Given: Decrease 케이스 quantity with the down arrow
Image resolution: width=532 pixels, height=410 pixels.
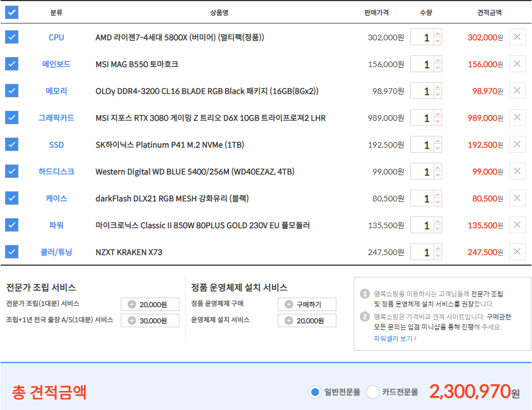Looking at the screenshot, I should (438, 202).
